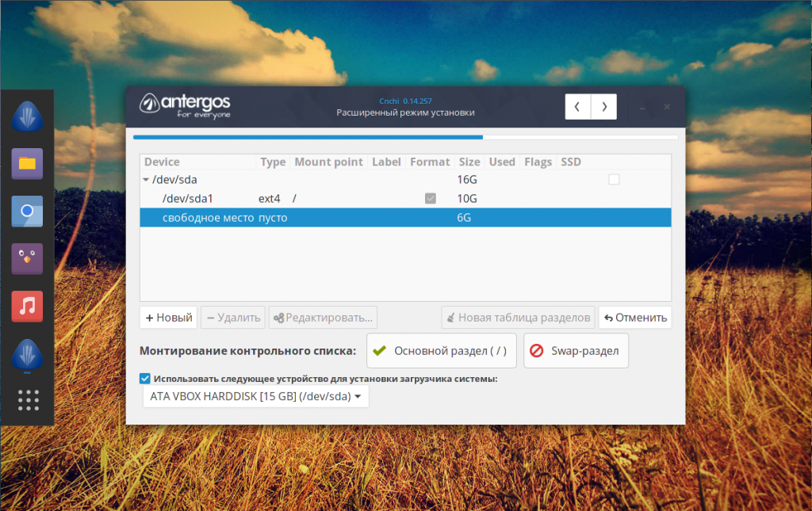
Task: Click the Swap-раздел indicator
Action: coord(576,351)
